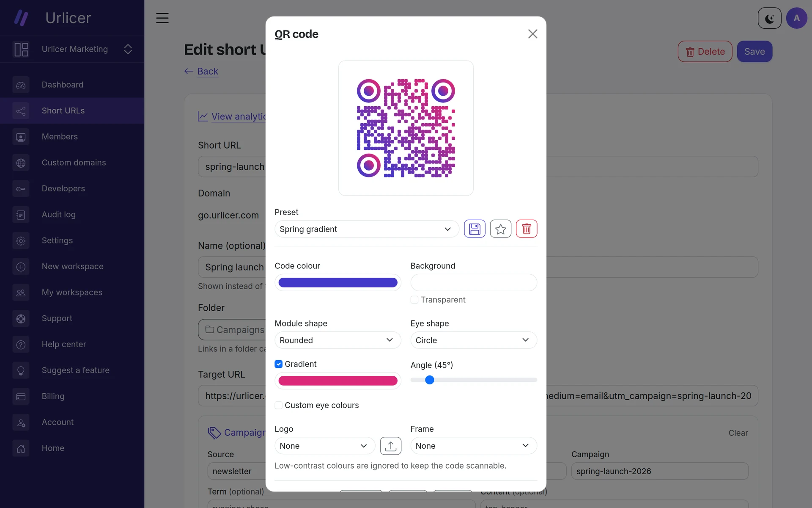Screen dimensions: 812x508
Task: Mark preset as favourite with star icon
Action: point(501,229)
